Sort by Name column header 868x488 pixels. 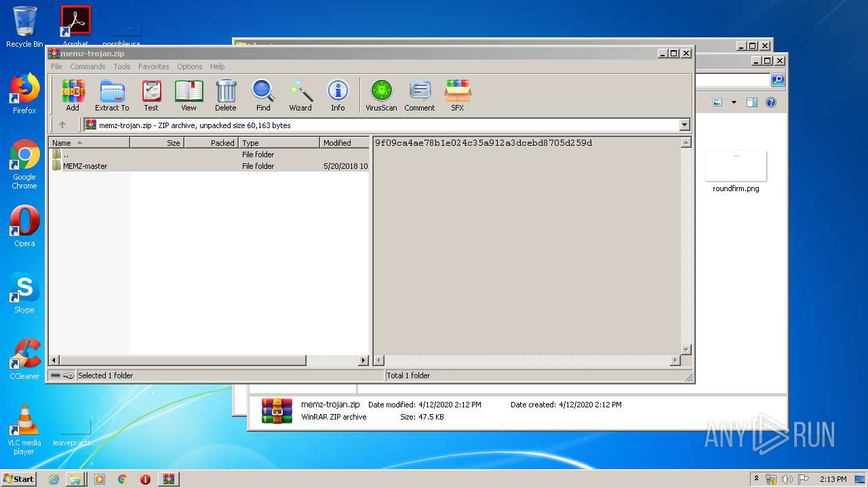tap(89, 143)
